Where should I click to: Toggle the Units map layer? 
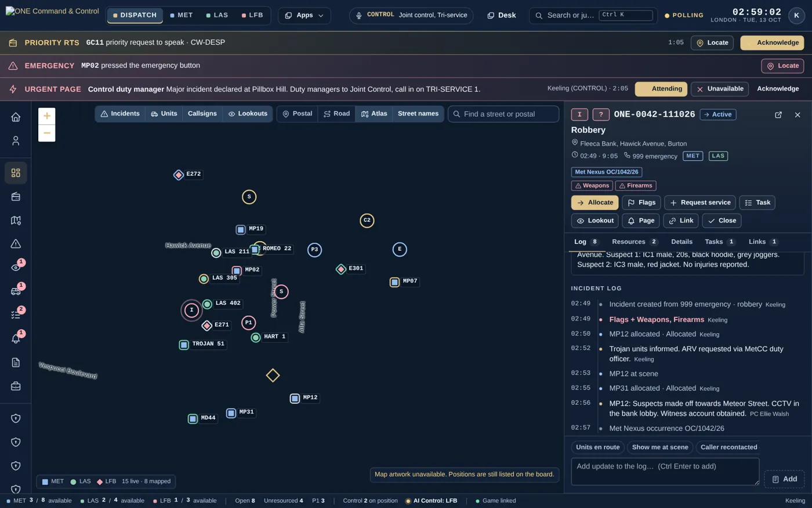pyautogui.click(x=164, y=114)
